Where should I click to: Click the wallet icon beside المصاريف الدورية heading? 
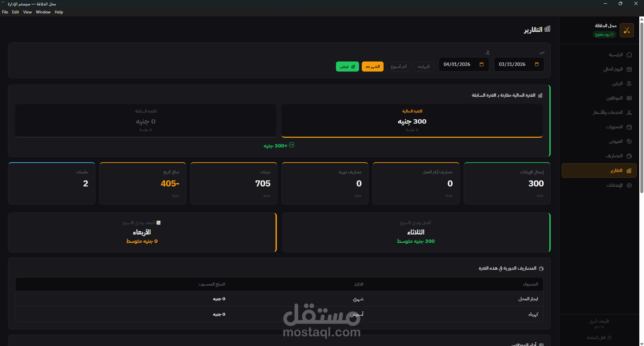(541, 268)
